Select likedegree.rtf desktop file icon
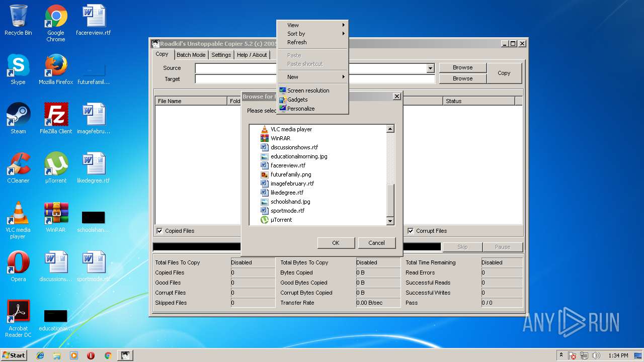The height and width of the screenshot is (362, 644). (x=94, y=168)
